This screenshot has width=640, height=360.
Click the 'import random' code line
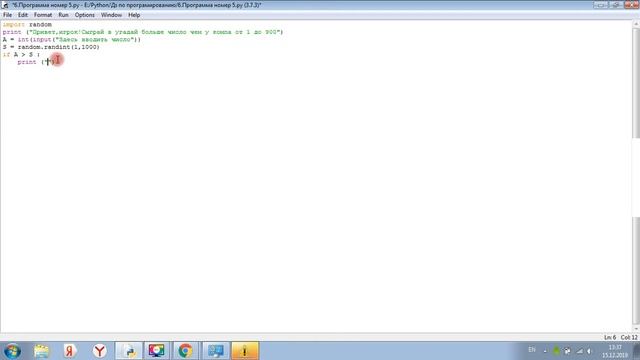click(27, 24)
